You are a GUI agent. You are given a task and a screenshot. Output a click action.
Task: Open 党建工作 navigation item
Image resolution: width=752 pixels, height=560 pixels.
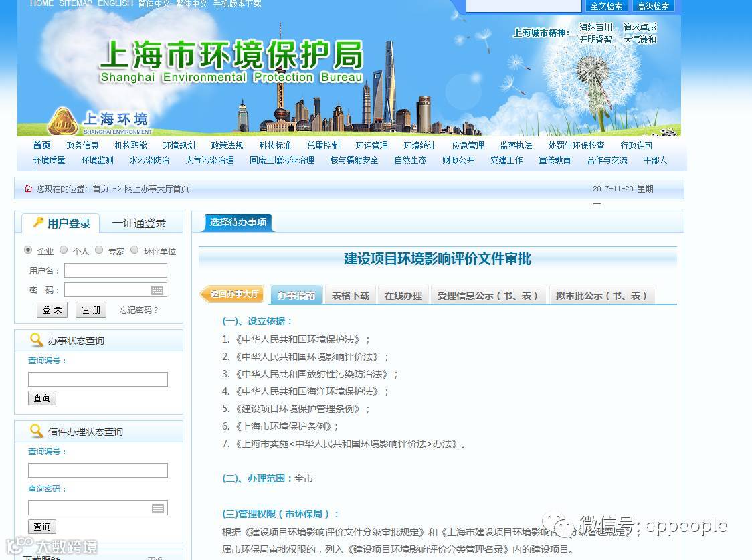tap(506, 160)
